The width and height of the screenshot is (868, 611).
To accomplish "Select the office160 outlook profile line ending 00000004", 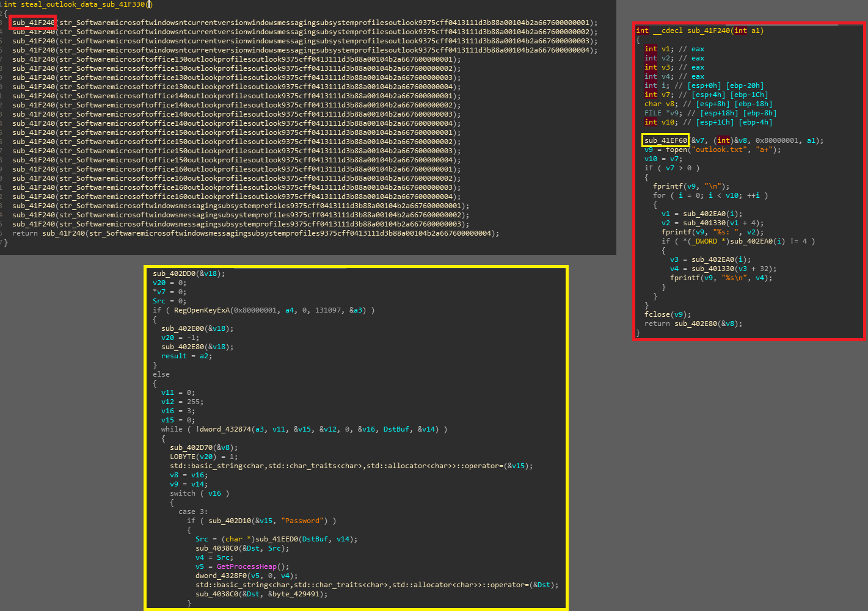I will 236,197.
